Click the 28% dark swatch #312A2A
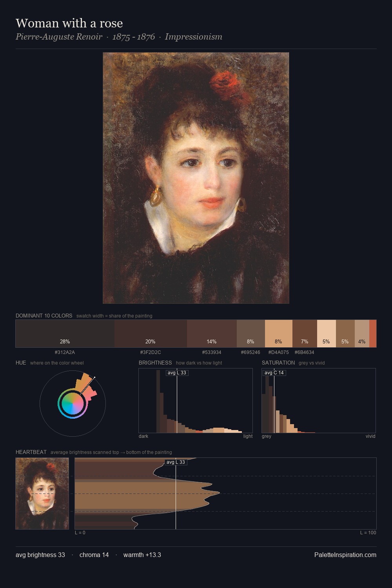Image resolution: width=392 pixels, height=588 pixels. point(65,334)
